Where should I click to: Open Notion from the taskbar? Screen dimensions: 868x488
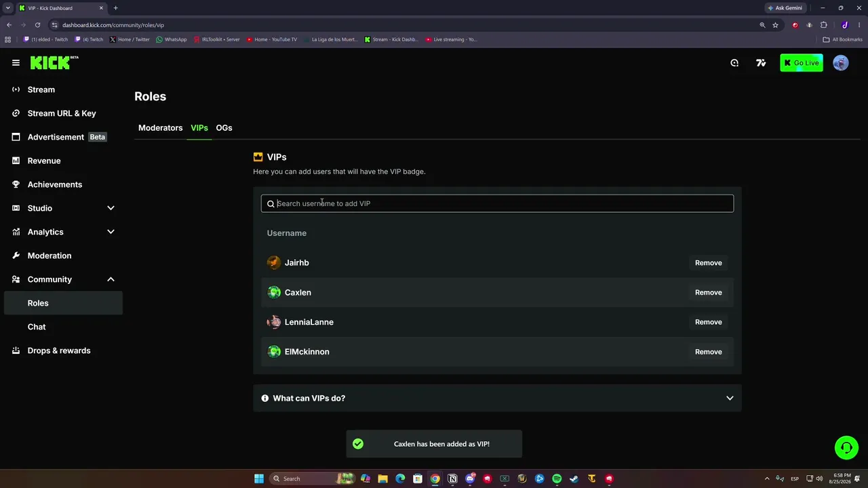(x=452, y=479)
